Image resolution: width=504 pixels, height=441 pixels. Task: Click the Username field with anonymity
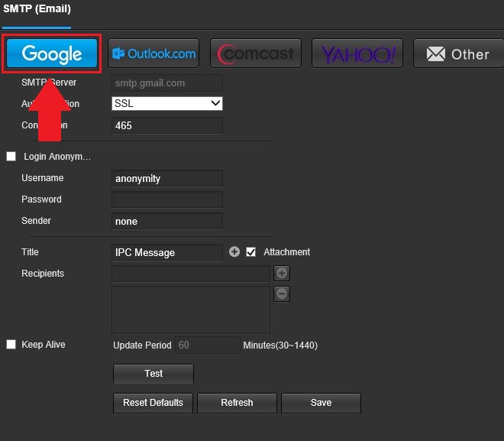pos(166,179)
